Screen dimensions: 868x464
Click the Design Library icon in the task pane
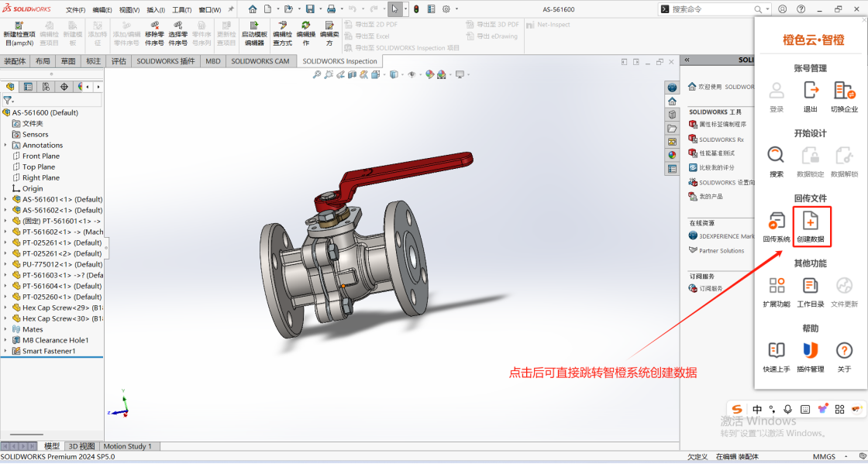tap(672, 115)
